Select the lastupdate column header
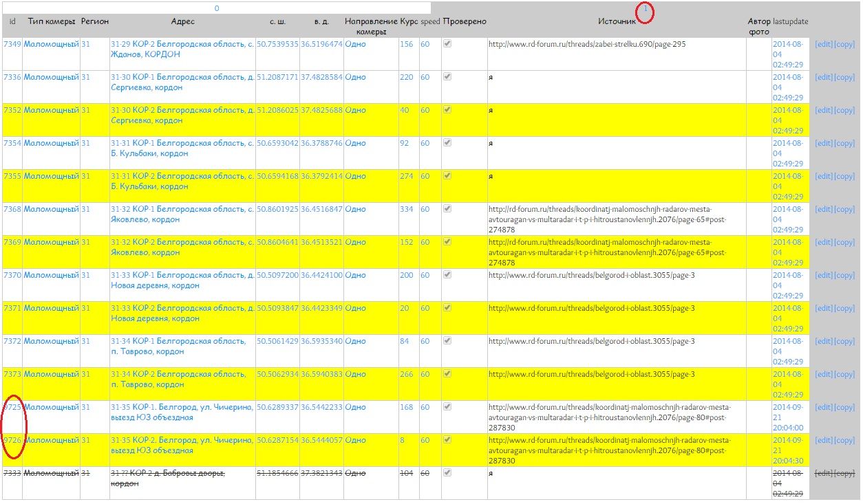The image size is (863, 504). pos(790,22)
